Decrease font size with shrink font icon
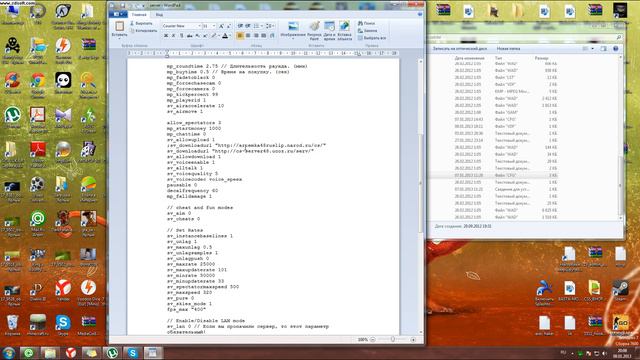640x360 pixels. click(x=229, y=26)
